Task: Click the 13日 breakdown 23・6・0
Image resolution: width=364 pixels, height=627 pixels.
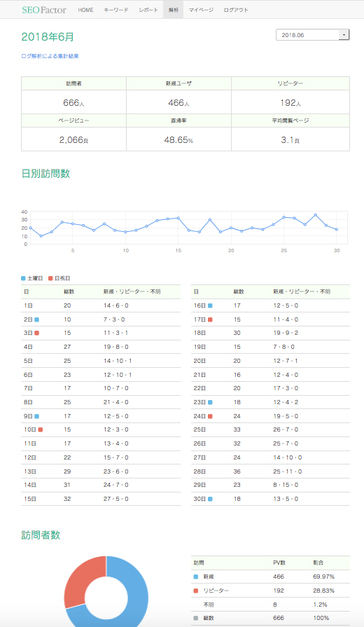Action: point(116,471)
